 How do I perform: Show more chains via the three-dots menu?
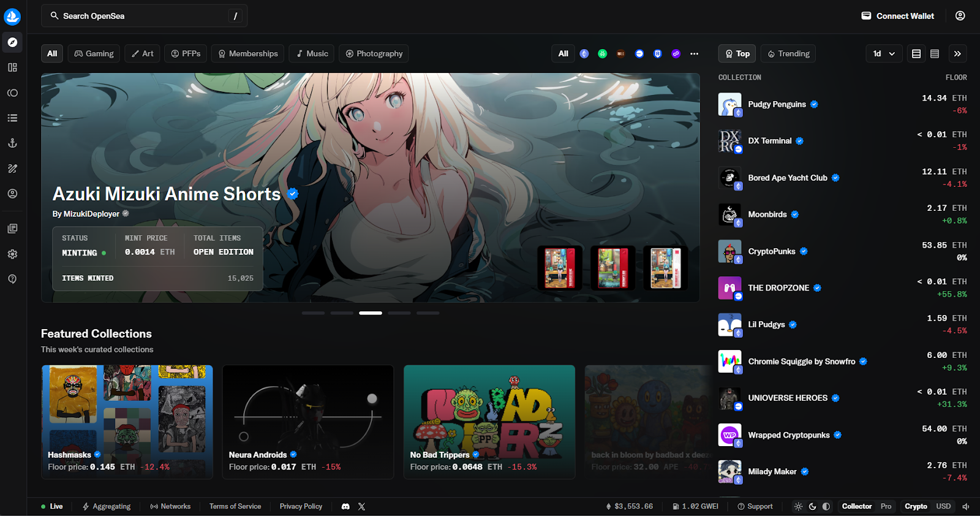tap(694, 54)
